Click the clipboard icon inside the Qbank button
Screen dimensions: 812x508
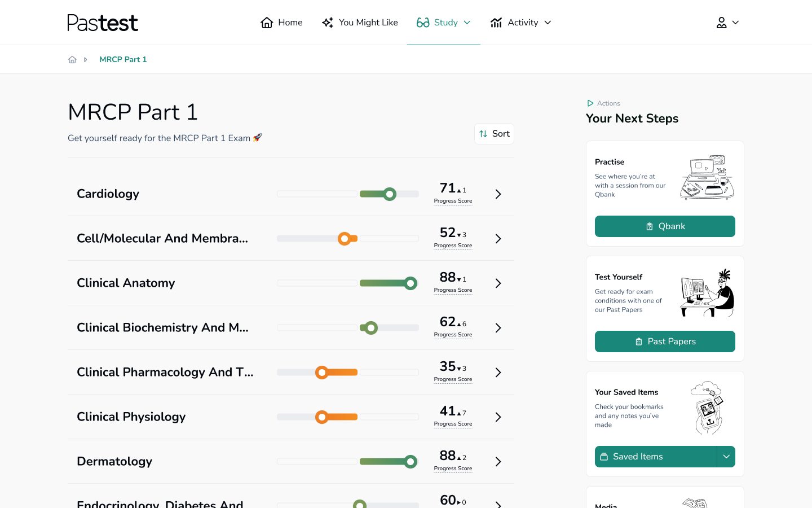(649, 226)
